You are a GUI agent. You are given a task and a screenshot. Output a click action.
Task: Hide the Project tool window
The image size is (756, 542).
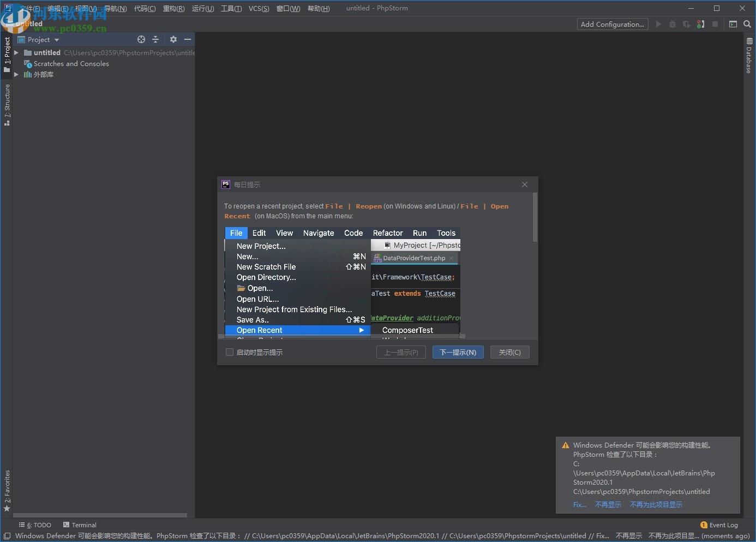(188, 39)
